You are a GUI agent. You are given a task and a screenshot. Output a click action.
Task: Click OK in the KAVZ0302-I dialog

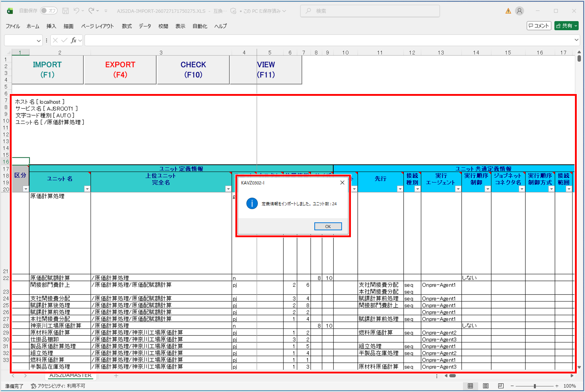click(328, 226)
